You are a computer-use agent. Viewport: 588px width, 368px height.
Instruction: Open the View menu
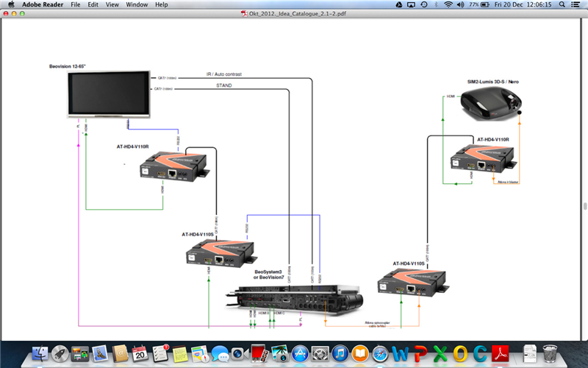[112, 4]
